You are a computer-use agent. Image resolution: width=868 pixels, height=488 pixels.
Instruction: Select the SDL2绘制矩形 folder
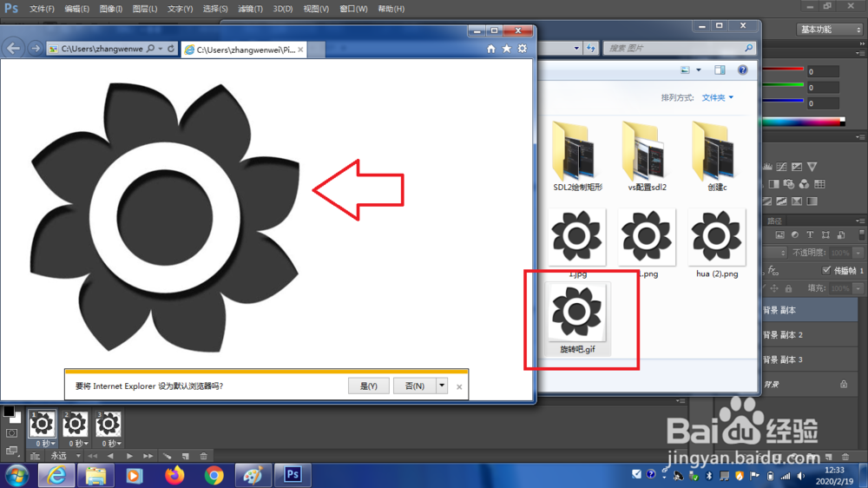coord(577,156)
